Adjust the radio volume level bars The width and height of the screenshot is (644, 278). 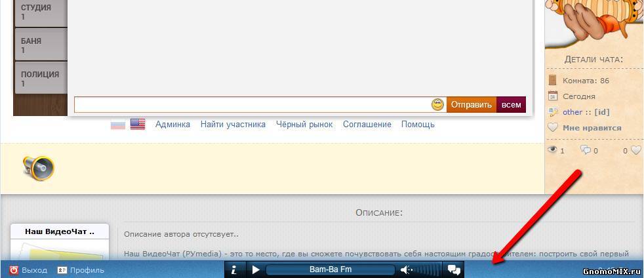click(x=430, y=269)
